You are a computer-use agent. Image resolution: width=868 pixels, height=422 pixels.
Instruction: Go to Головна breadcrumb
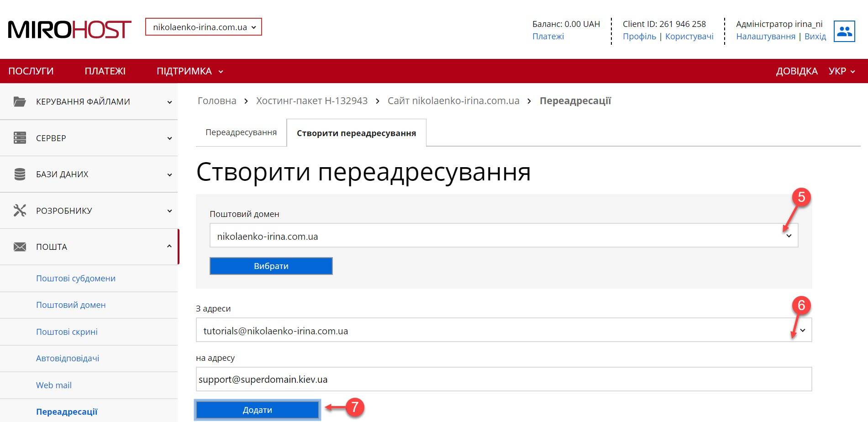[x=217, y=101]
